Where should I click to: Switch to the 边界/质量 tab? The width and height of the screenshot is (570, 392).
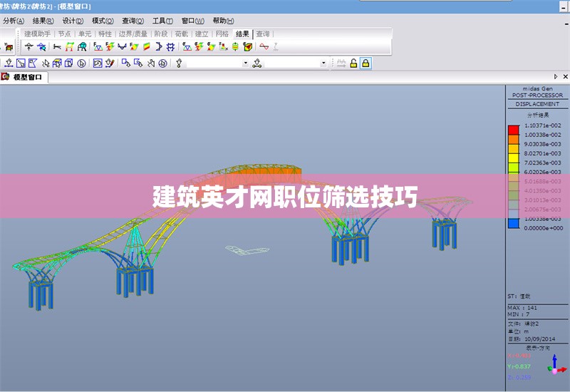tap(133, 33)
